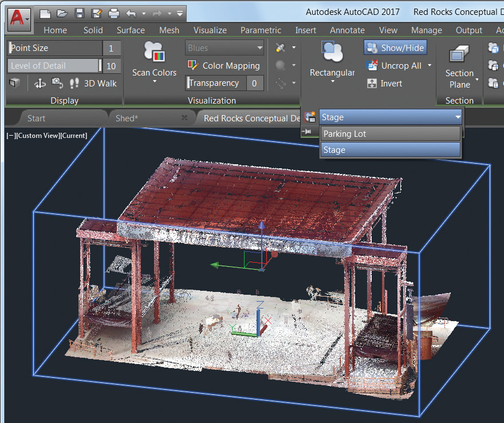
Task: Toggle perspective view cube icon in Display
Action: (15, 84)
